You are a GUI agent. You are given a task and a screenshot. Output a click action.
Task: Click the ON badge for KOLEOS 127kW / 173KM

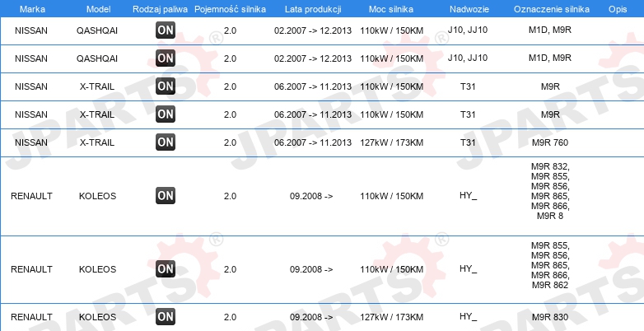(166, 317)
